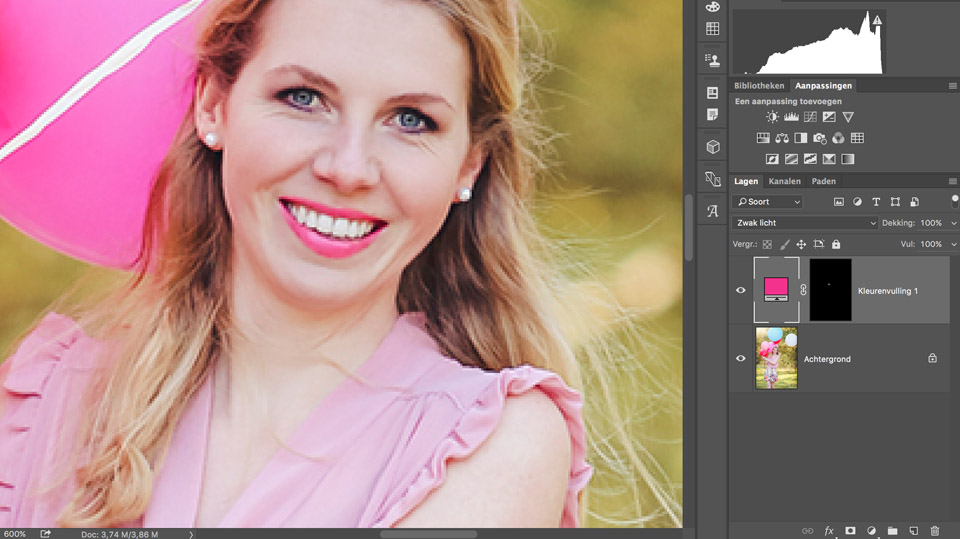Add a layer mask at panel bottom
The image size is (960, 539).
850,531
